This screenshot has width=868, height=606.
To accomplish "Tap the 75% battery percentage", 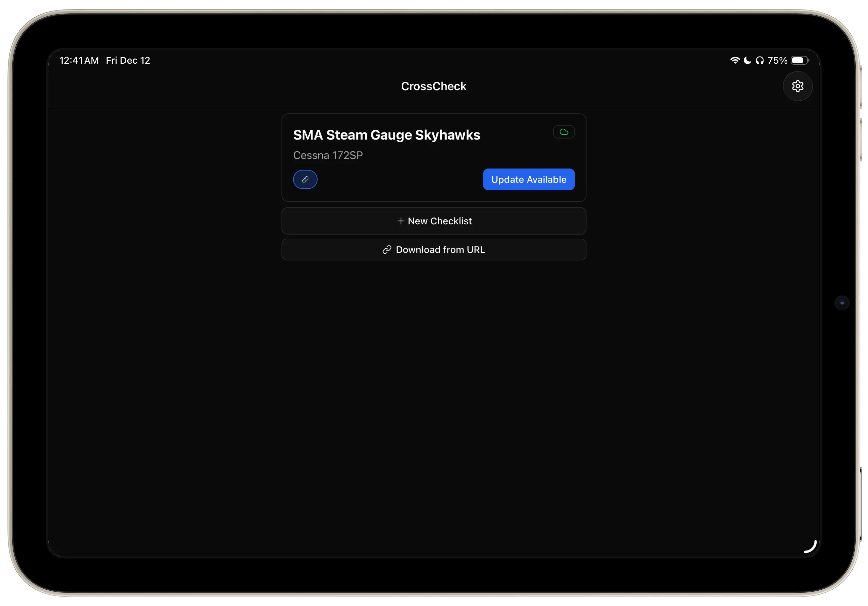I will pyautogui.click(x=777, y=61).
